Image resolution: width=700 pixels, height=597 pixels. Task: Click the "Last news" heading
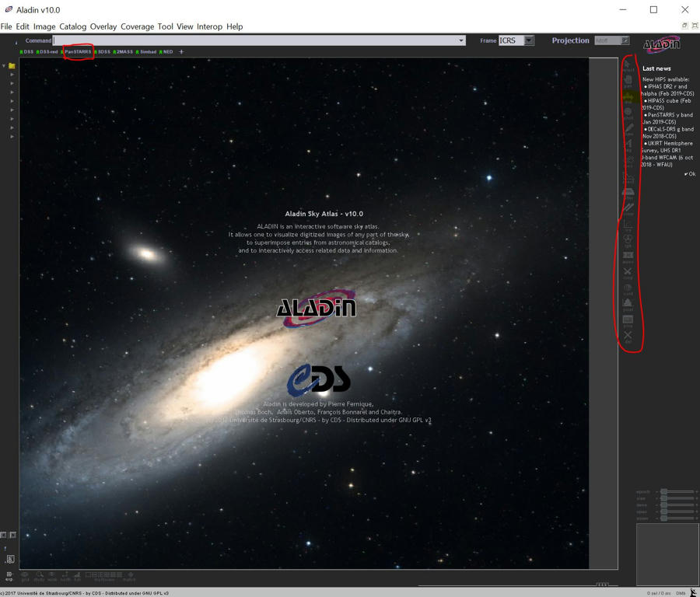pos(656,68)
